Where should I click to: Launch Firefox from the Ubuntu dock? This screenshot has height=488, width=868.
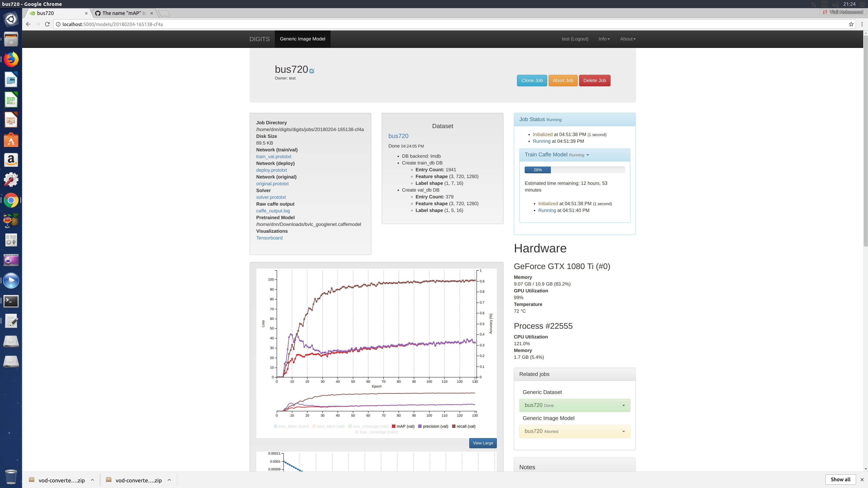tap(11, 60)
